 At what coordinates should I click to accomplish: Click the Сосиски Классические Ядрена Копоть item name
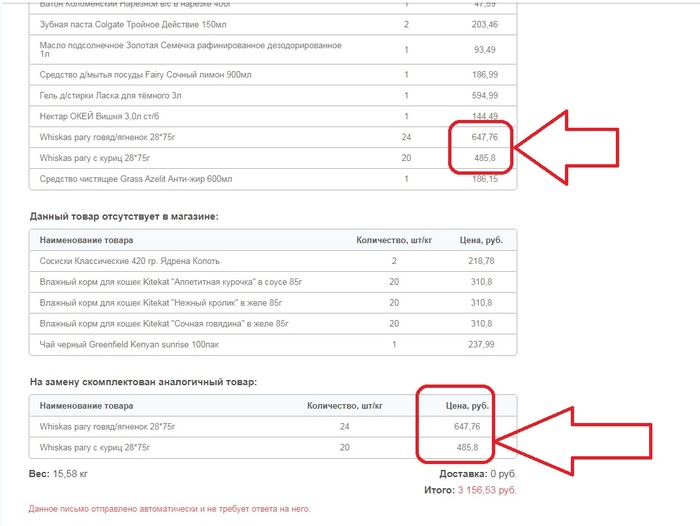coord(129,261)
